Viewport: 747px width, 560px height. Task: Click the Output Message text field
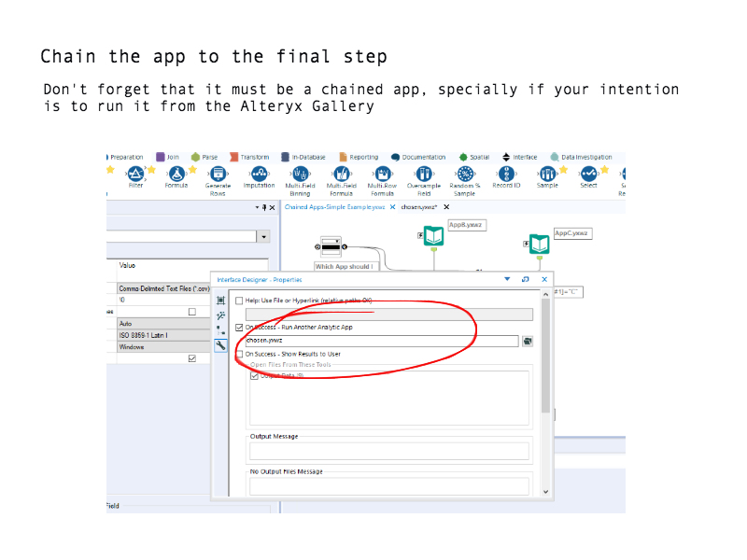[388, 451]
